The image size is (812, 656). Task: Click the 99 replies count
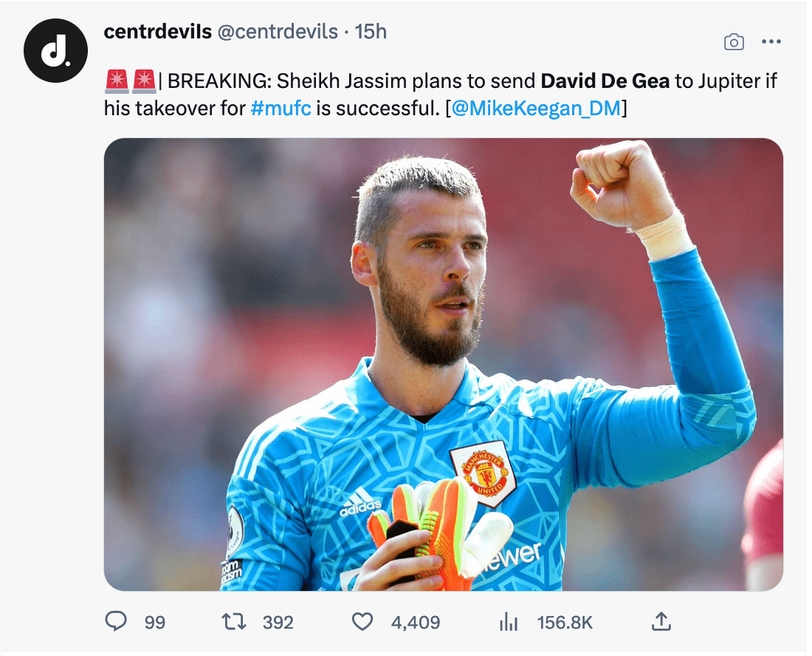coord(155,623)
